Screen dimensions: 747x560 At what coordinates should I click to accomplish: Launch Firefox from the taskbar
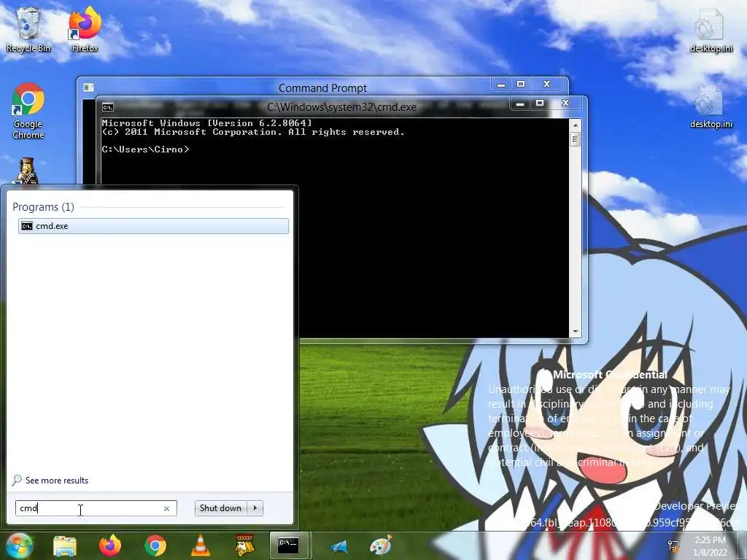coord(110,545)
